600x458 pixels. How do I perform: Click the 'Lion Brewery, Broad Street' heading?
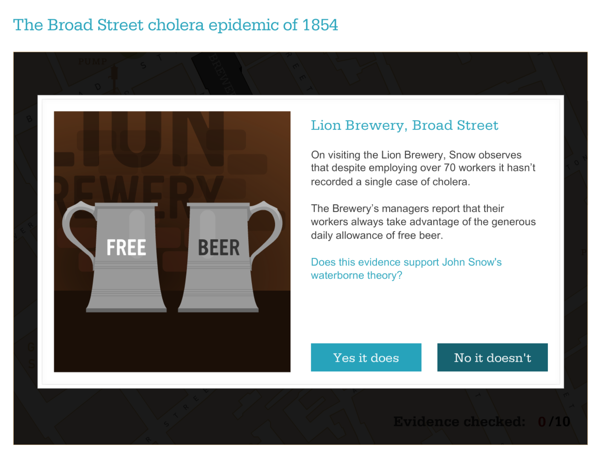click(x=404, y=126)
